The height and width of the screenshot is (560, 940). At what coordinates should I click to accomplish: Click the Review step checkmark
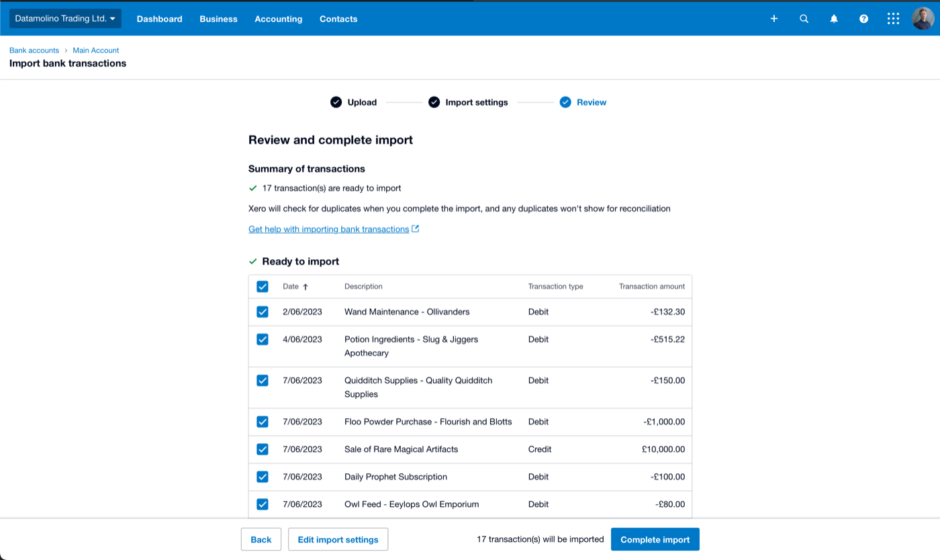click(565, 102)
